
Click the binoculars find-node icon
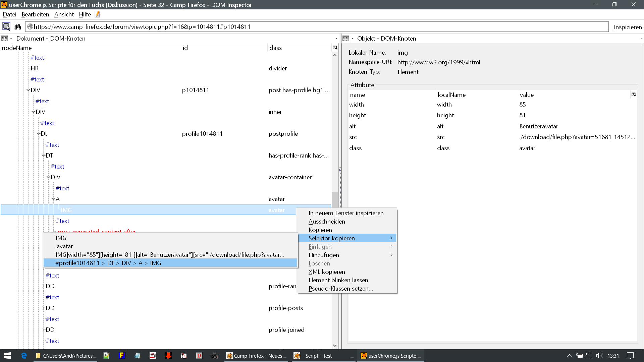click(x=18, y=26)
